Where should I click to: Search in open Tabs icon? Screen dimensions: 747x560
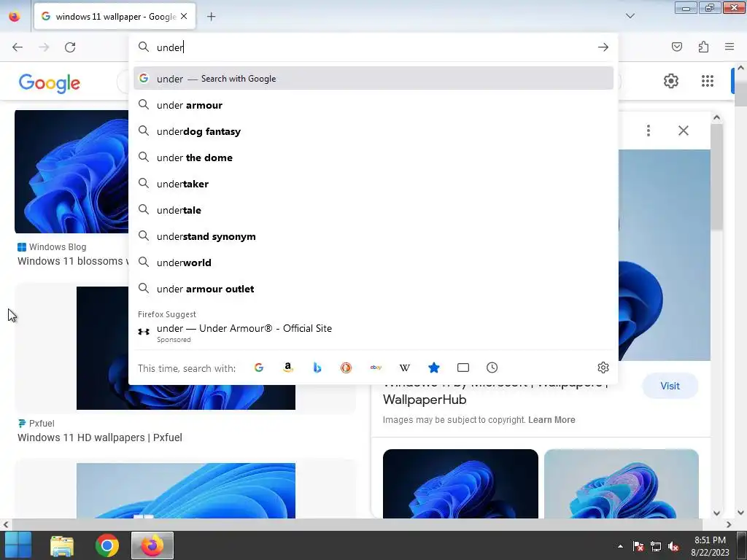[463, 367]
